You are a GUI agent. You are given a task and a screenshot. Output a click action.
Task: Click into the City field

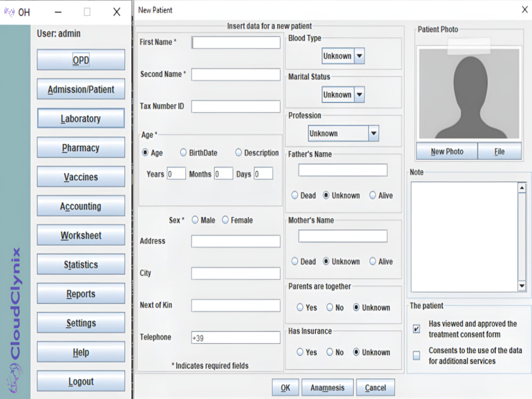[x=236, y=273]
